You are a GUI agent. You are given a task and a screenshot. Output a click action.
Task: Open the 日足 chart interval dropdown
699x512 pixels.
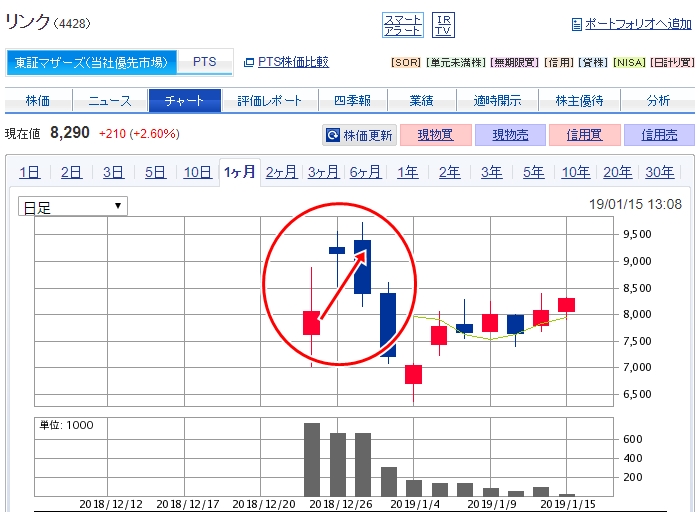click(72, 206)
